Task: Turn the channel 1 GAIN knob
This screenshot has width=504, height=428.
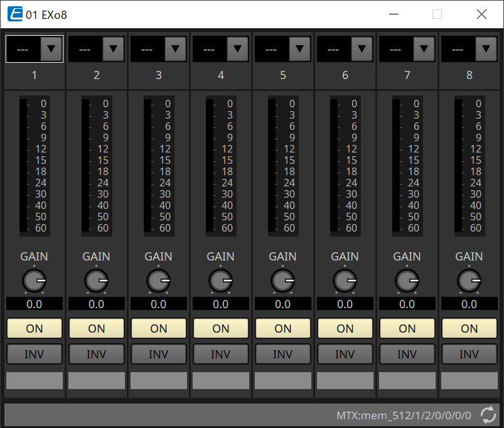Action: coord(35,281)
